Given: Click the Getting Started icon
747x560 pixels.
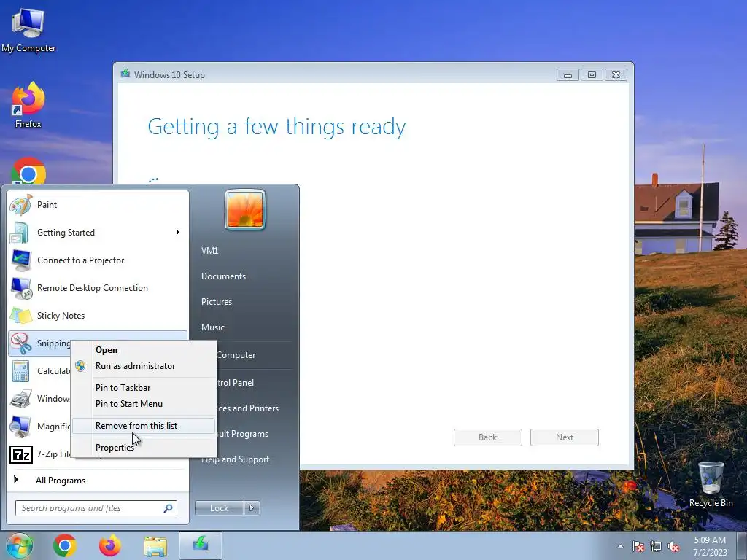Looking at the screenshot, I should (x=21, y=233).
